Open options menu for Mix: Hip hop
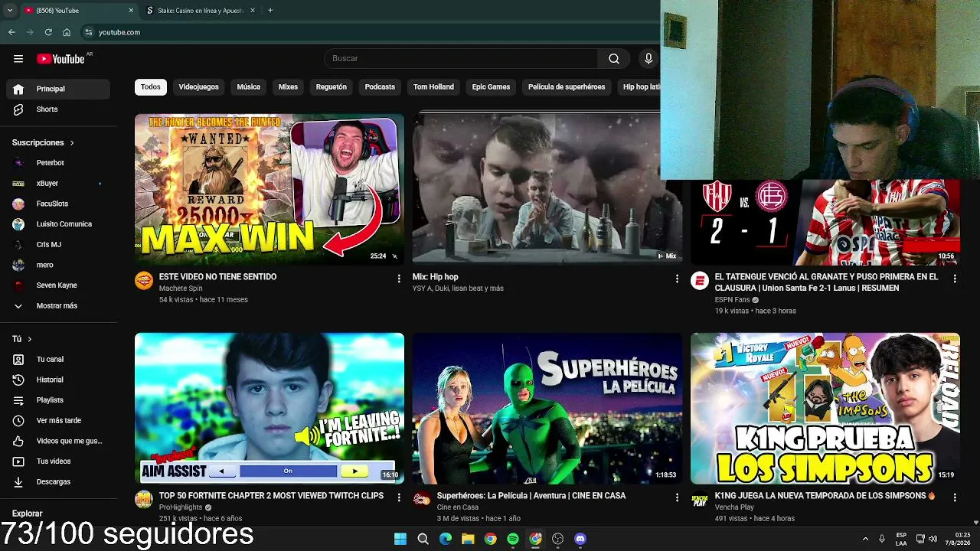The height and width of the screenshot is (551, 980). 677,279
